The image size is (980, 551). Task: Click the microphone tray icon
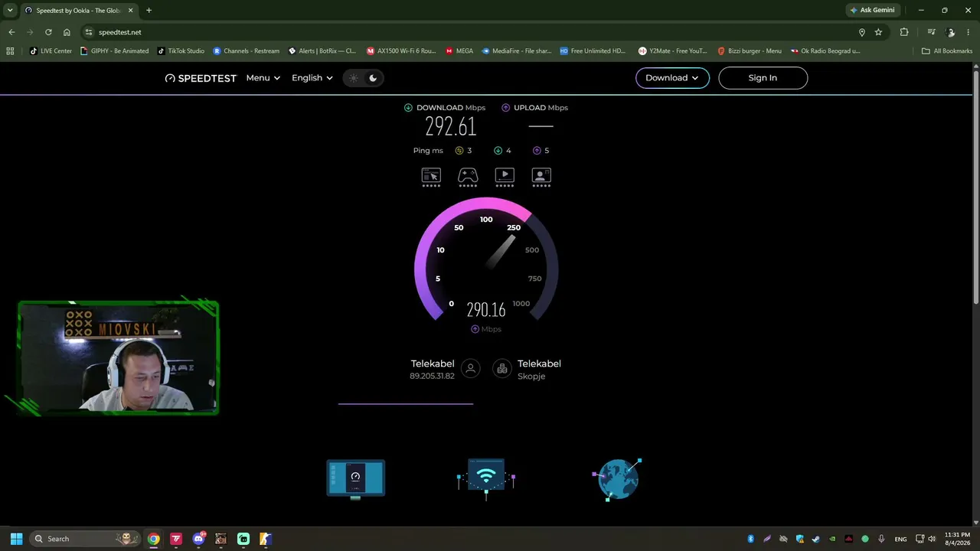(x=881, y=539)
